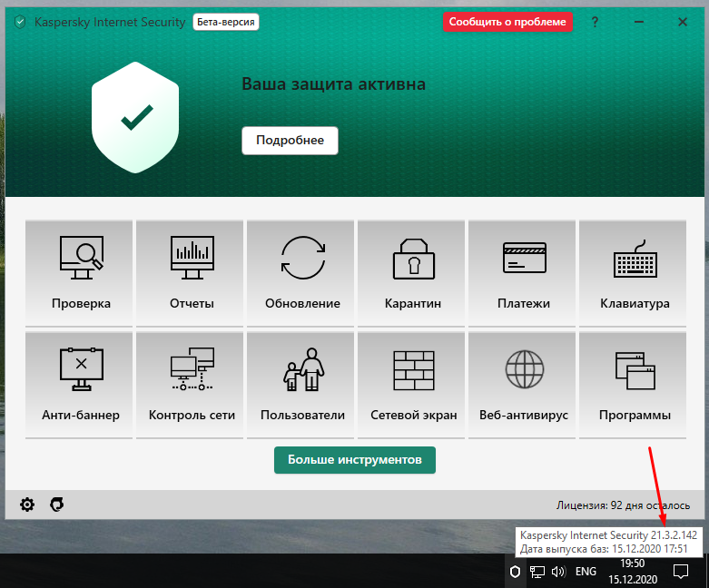The height and width of the screenshot is (588, 709).
Task: Click the tooltip line Дата выпуска баз: 15.12.2020 17:51
Action: 604,549
